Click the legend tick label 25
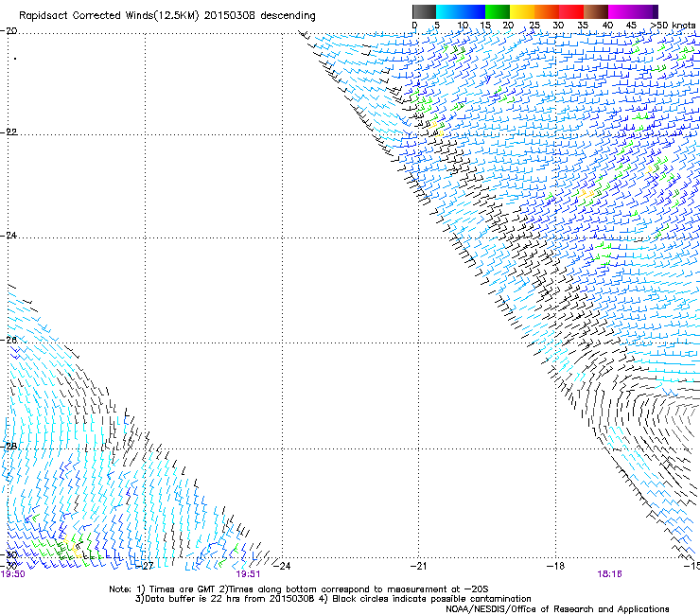 coord(534,26)
